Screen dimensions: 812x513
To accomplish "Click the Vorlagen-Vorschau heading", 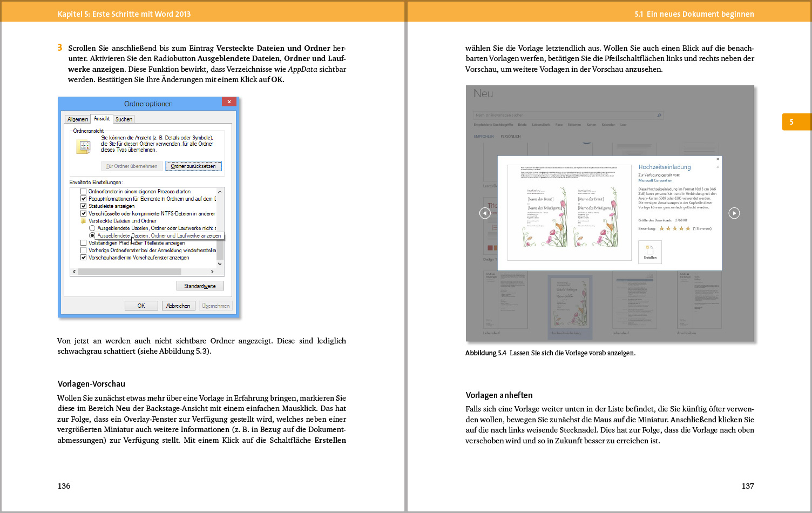I will (91, 384).
